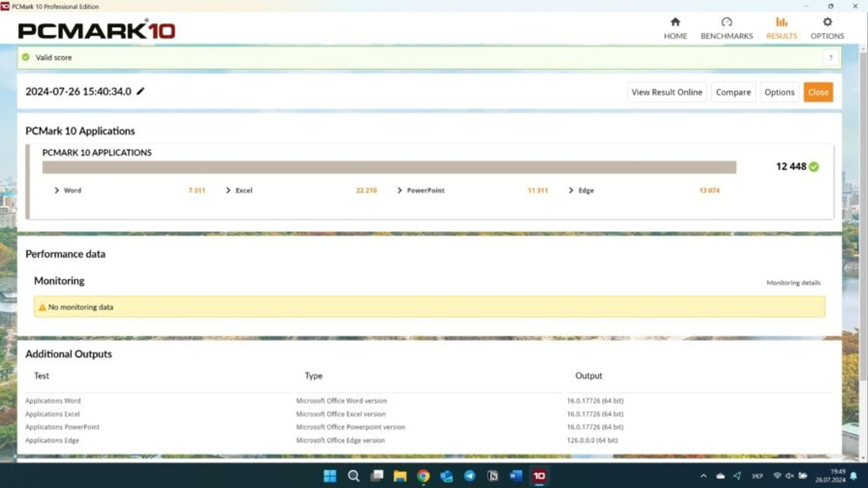Click the PCMark 10 Applications score bar
Image resolution: width=868 pixels, height=488 pixels.
(389, 167)
